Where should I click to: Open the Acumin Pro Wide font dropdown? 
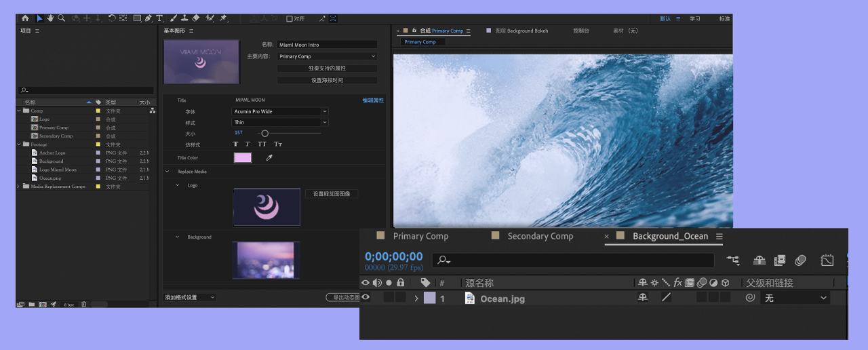pyautogui.click(x=280, y=111)
